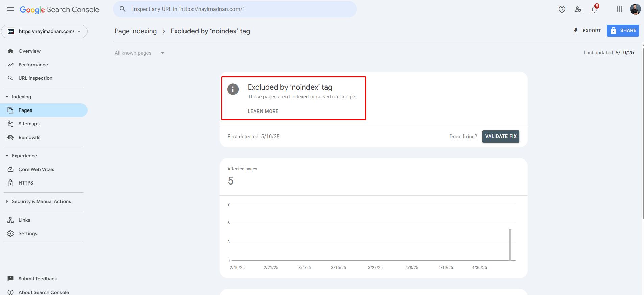Screen dimensions: 644x295
Task: Click the info icon beside Excluded by 'noindex'
Action: tap(233, 89)
